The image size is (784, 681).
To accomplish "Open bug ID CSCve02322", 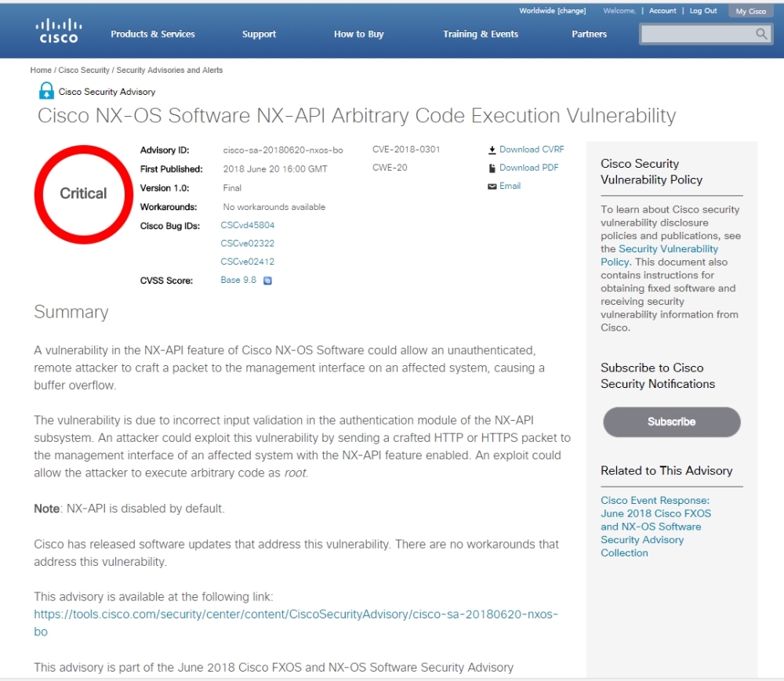I will click(248, 243).
